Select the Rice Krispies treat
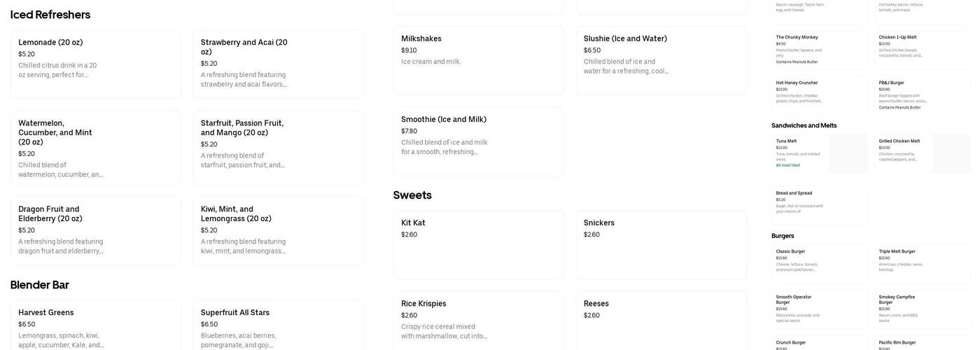 coord(478,321)
